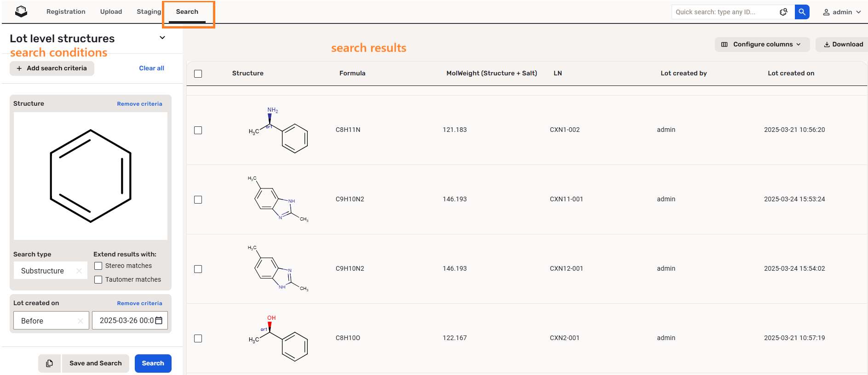Clear the Substructure search type value
The width and height of the screenshot is (868, 375).
coord(79,271)
